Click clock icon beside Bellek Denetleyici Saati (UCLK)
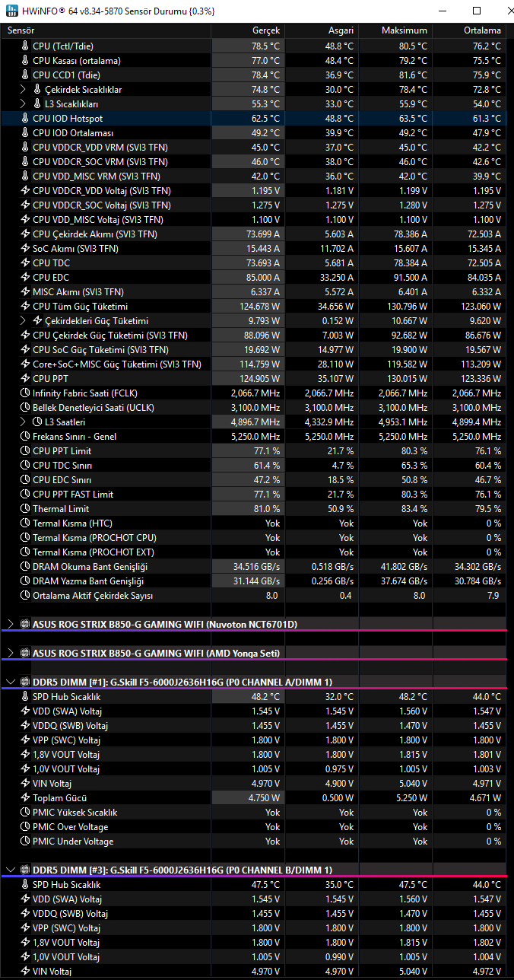This screenshot has height=980, width=514. 25,407
